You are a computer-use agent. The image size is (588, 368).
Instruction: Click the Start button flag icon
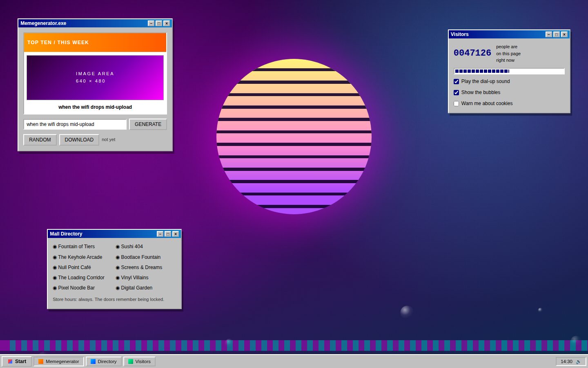click(10, 361)
